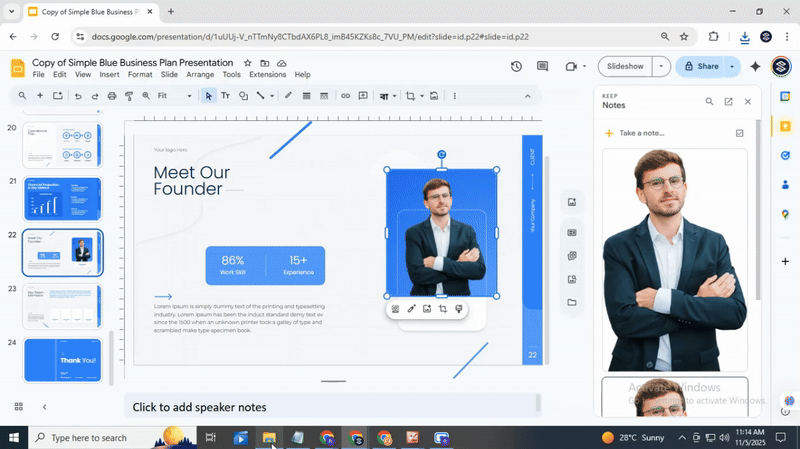800x449 pixels.
Task: Star the presentation title
Action: (246, 62)
